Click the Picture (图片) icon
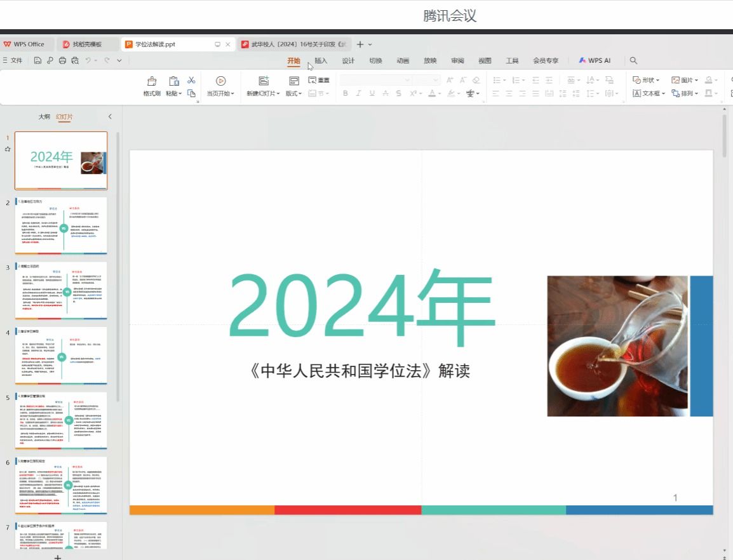This screenshot has width=733, height=560. (675, 80)
